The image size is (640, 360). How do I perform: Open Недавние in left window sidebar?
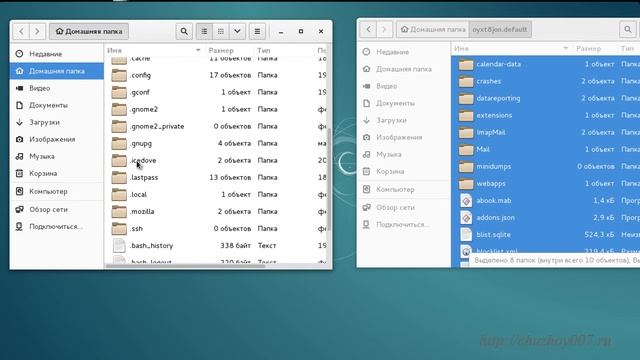click(x=57, y=54)
